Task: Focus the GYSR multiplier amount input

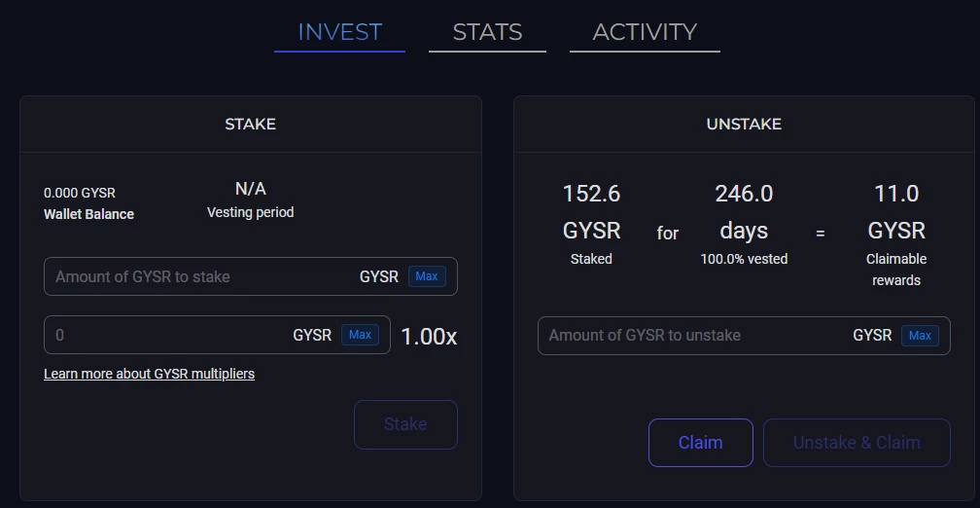Action: coord(217,335)
